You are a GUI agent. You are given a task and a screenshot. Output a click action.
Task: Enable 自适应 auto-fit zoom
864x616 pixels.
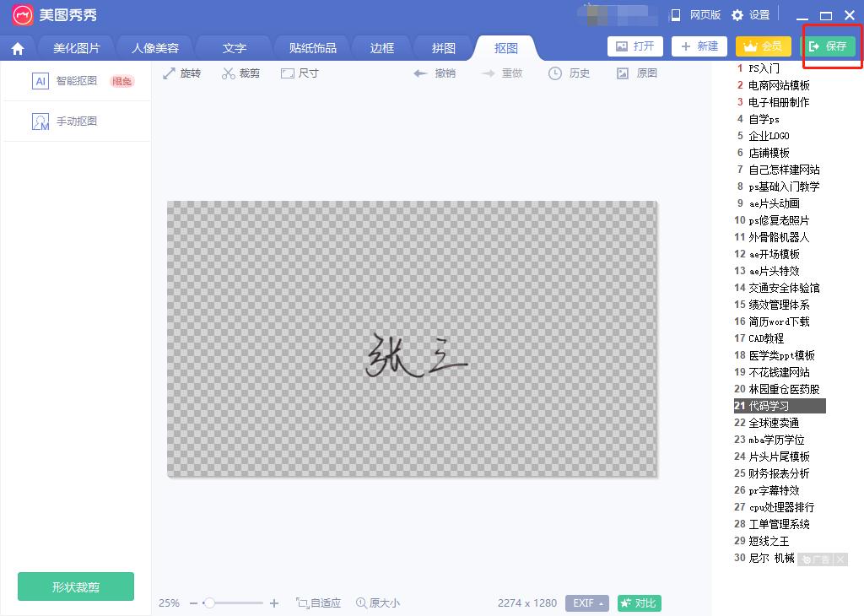319,603
